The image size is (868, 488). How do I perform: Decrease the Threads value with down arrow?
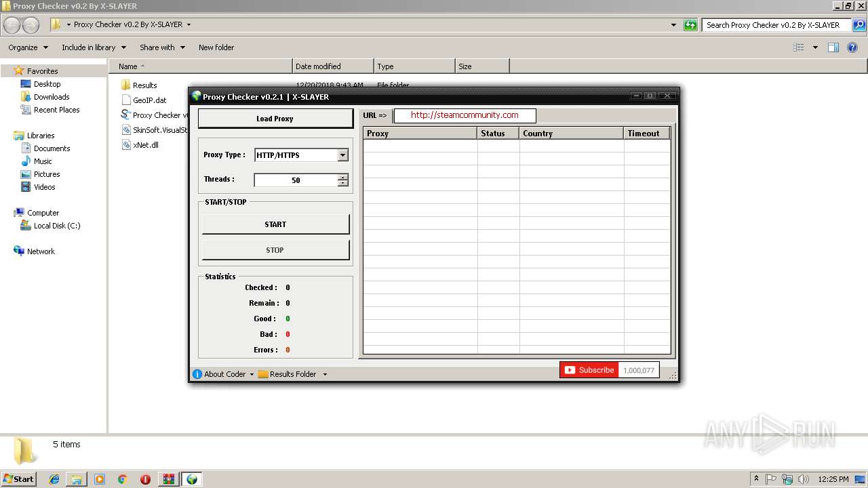coord(342,183)
